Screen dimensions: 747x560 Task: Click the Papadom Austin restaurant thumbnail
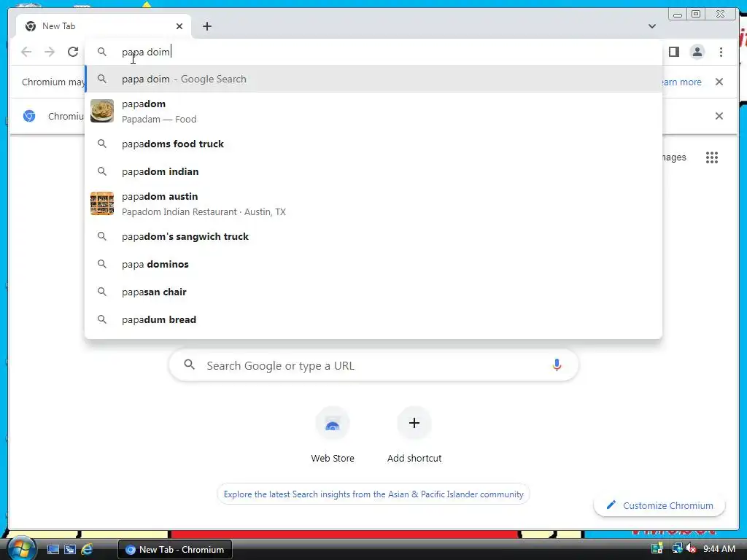(x=102, y=203)
